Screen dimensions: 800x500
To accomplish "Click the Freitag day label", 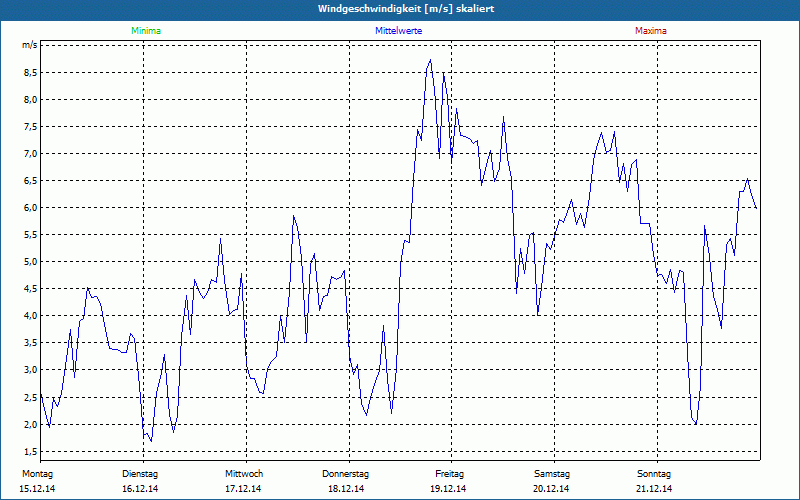I will [x=449, y=474].
